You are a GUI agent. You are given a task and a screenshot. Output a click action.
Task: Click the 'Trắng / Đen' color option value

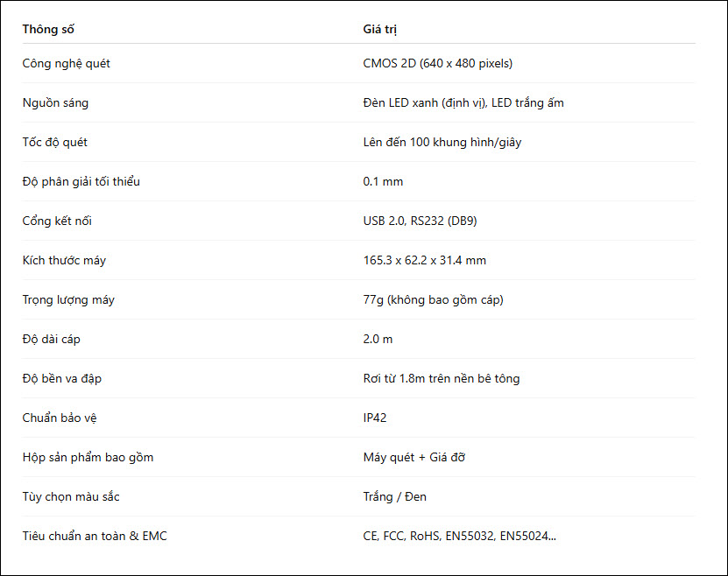(394, 497)
